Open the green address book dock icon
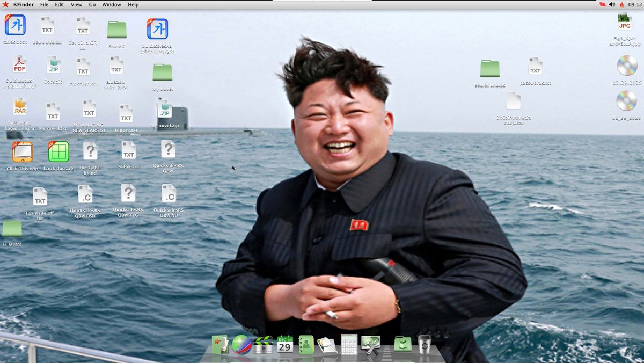The image size is (644, 363). (x=306, y=344)
